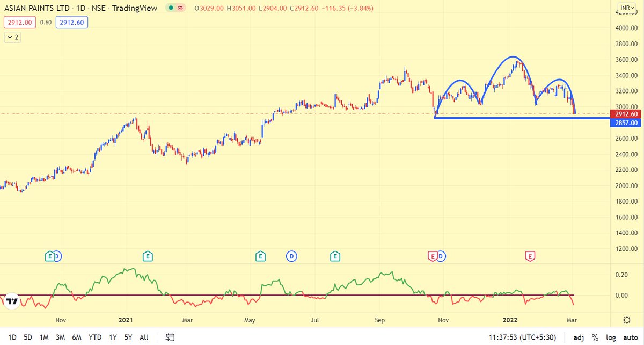Click the 2000.00 price axis label
644x345 pixels.
pyautogui.click(x=627, y=186)
